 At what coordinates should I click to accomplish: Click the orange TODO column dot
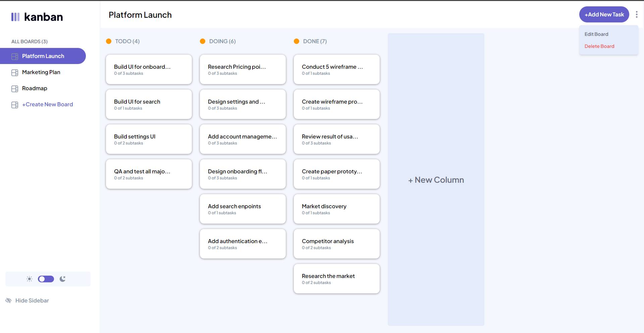click(x=109, y=41)
